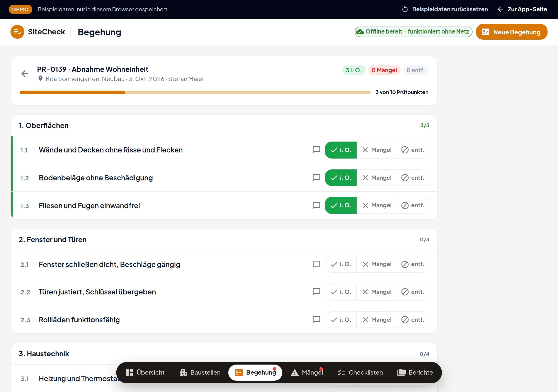Click the orange progress bar of Prüfpunkte
The image size is (558, 392).
click(x=195, y=92)
